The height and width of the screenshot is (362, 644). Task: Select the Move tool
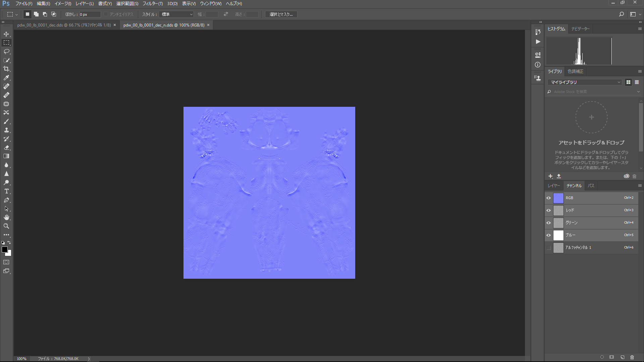pyautogui.click(x=6, y=34)
